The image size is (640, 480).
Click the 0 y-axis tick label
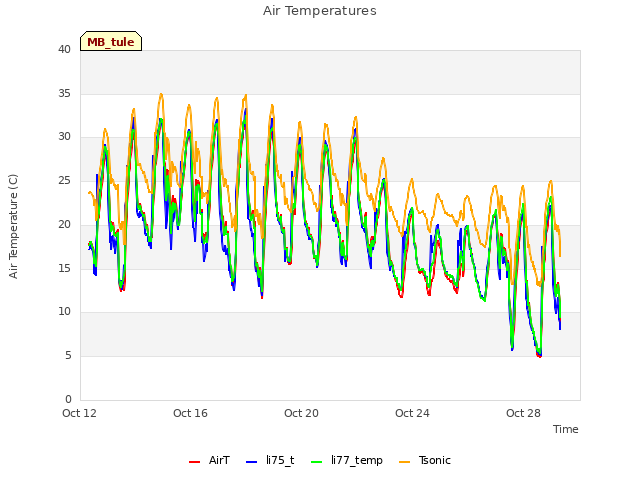tap(68, 399)
